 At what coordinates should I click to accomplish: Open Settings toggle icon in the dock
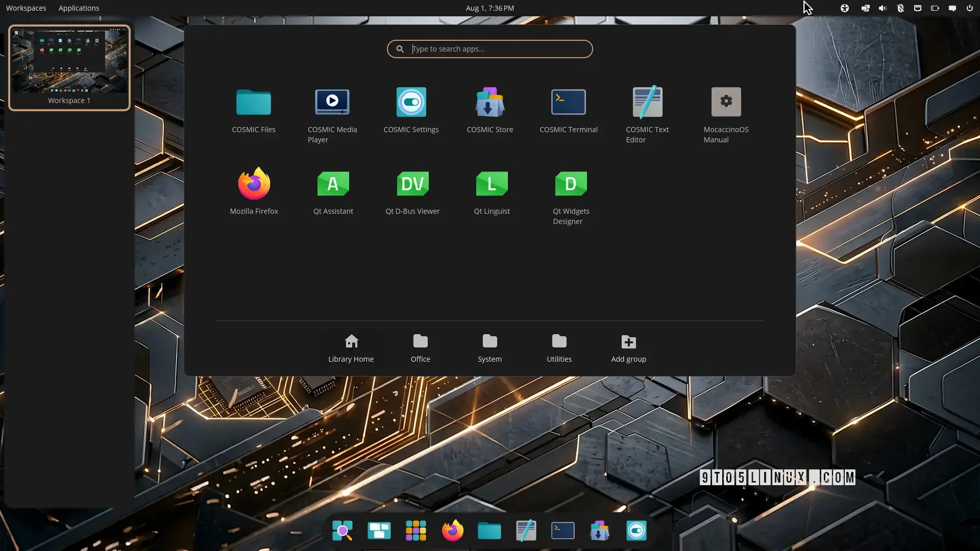point(636,531)
